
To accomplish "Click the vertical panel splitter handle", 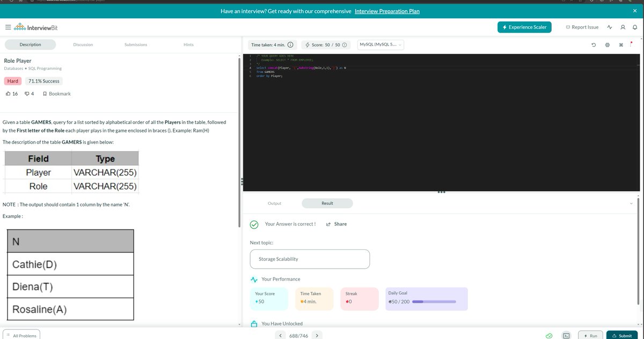I will [242, 182].
